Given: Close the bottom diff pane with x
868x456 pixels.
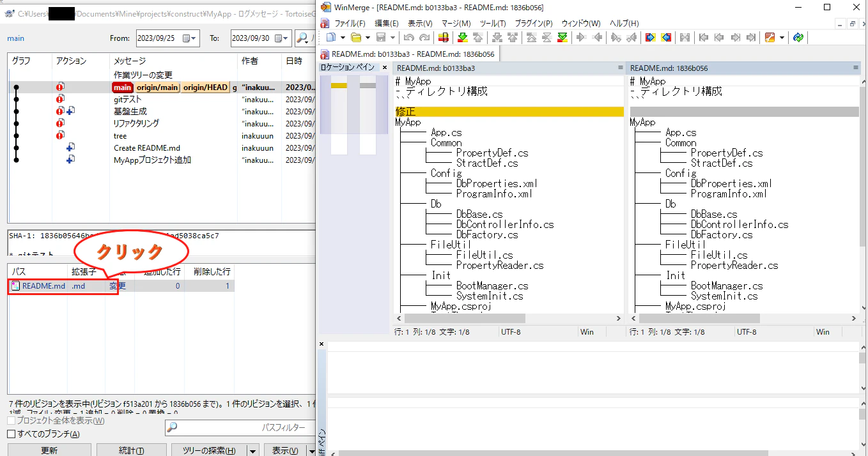Looking at the screenshot, I should click(322, 344).
